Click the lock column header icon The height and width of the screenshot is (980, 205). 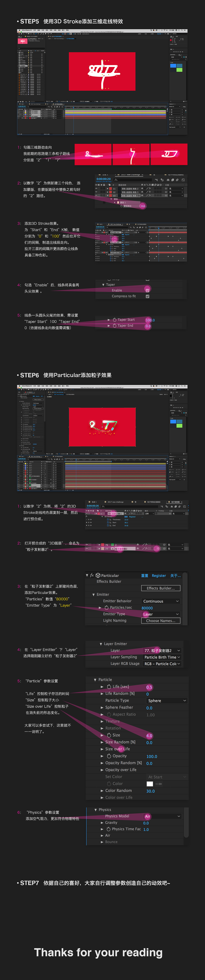tap(104, 185)
